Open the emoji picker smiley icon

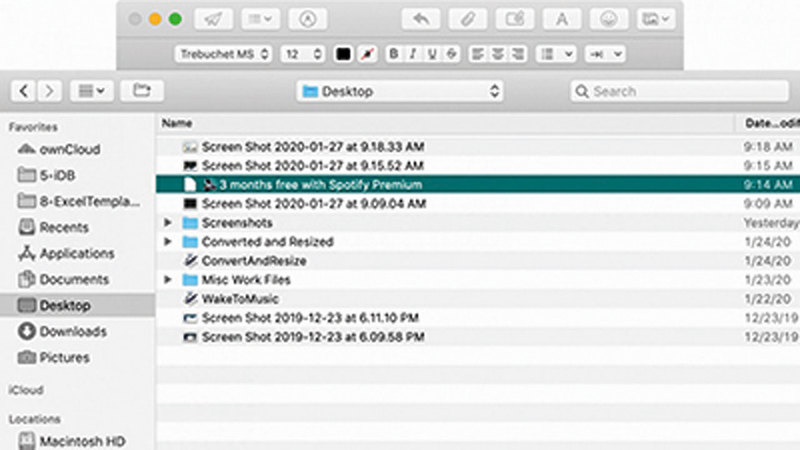[x=609, y=19]
